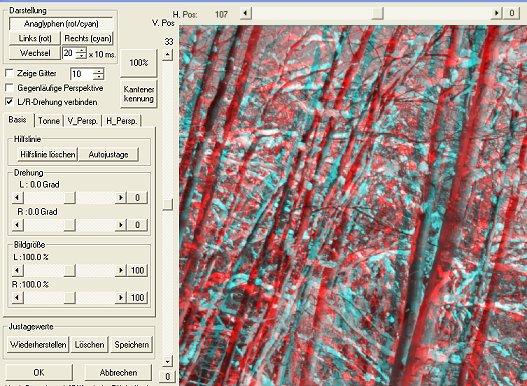The image size is (527, 386).
Task: Click down arrow of V. Pos scrollbar
Action: 167,361
